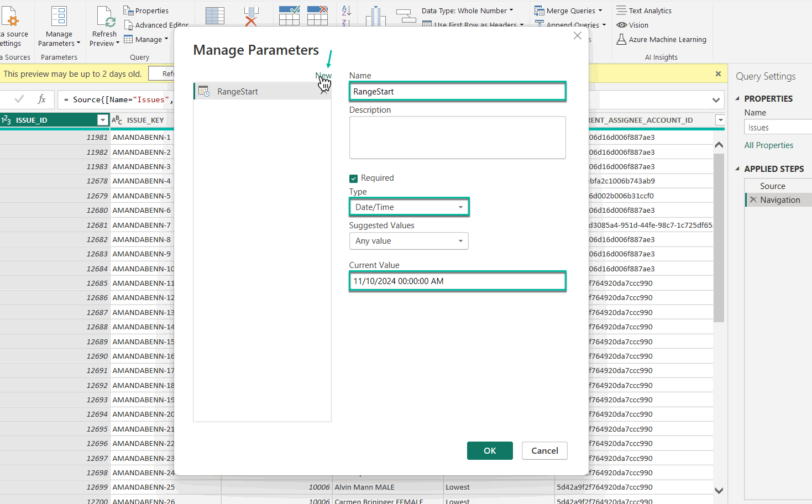Open the Type dropdown showing Date/Time
The width and height of the screenshot is (812, 504).
[x=409, y=207]
